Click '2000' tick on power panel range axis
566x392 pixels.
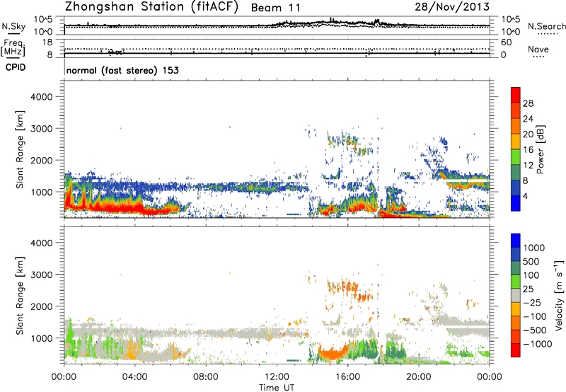tap(42, 160)
